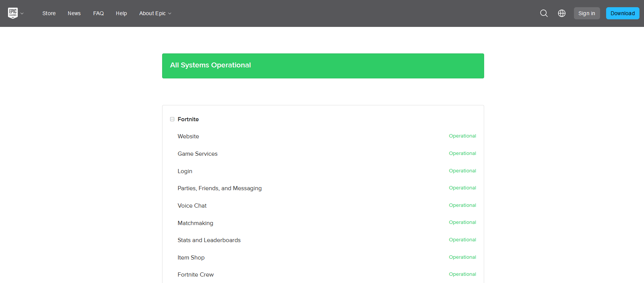Open the chevron beside Epic logo

pyautogui.click(x=22, y=14)
